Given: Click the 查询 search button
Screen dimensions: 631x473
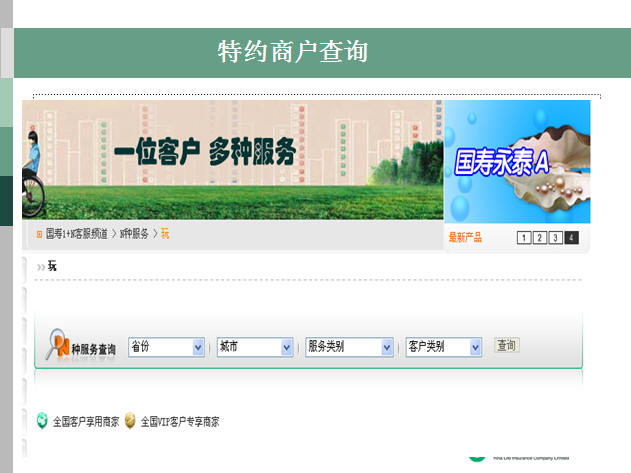Looking at the screenshot, I should point(507,345).
